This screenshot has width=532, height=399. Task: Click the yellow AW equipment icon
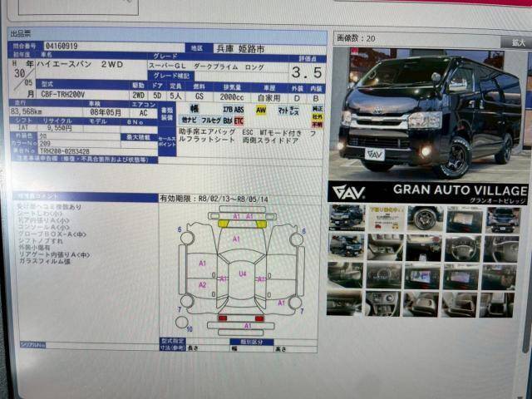click(x=261, y=109)
